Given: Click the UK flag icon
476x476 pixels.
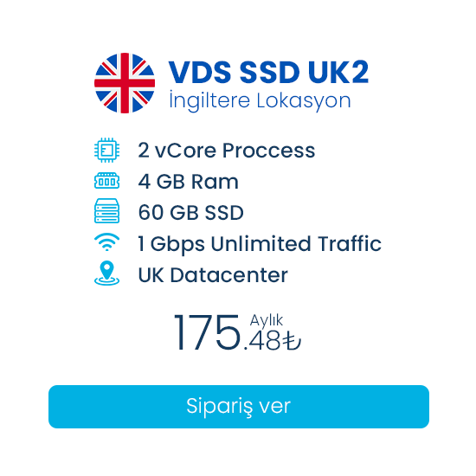Looking at the screenshot, I should [x=125, y=83].
